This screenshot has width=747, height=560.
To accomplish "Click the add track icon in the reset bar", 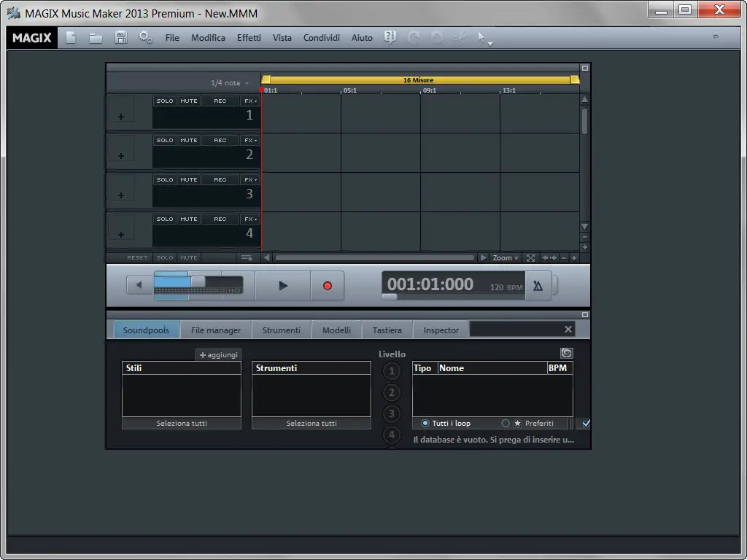I will [x=247, y=257].
